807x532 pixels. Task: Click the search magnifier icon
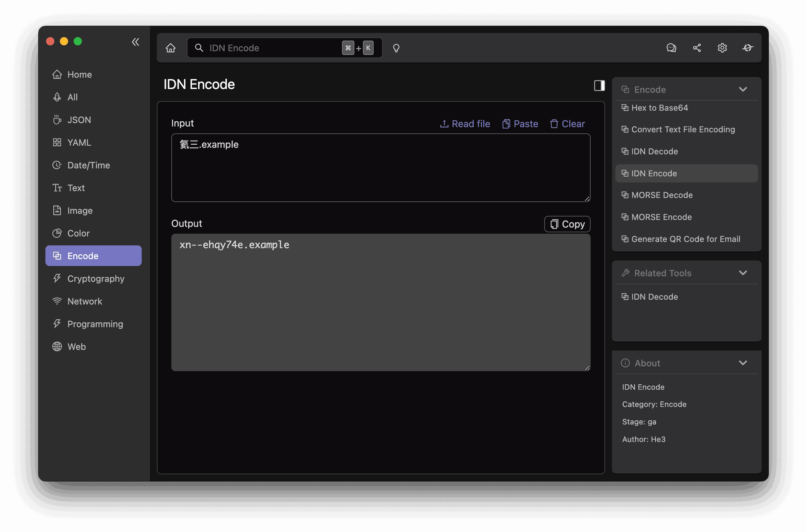199,48
